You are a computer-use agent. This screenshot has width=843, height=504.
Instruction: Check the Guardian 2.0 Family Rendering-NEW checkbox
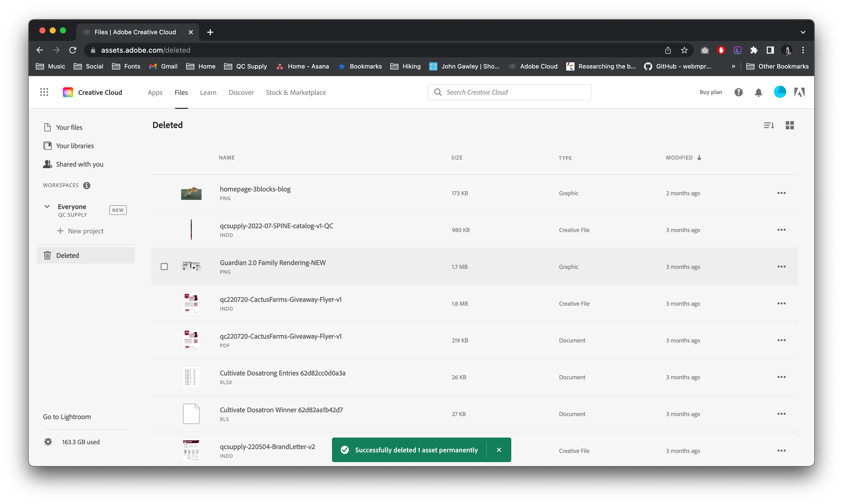click(x=164, y=267)
